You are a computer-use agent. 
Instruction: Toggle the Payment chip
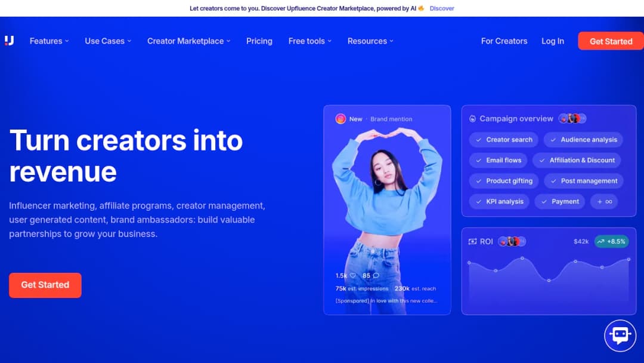pos(560,201)
